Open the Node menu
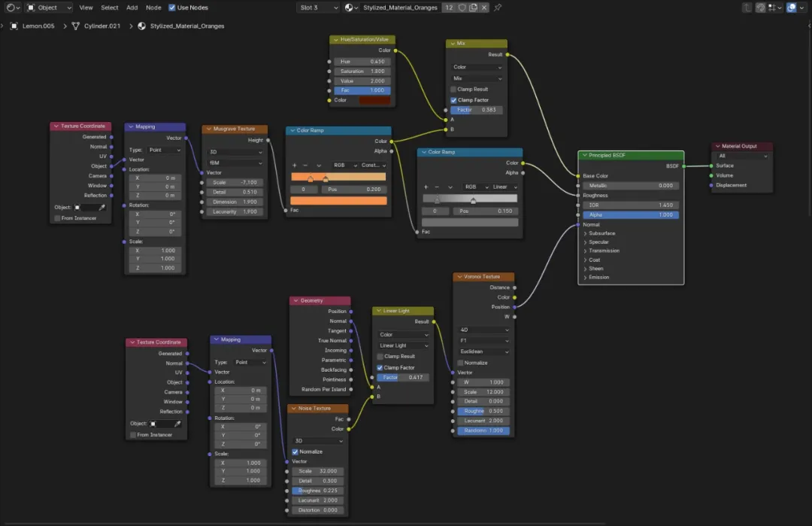The width and height of the screenshot is (812, 526). (153, 8)
